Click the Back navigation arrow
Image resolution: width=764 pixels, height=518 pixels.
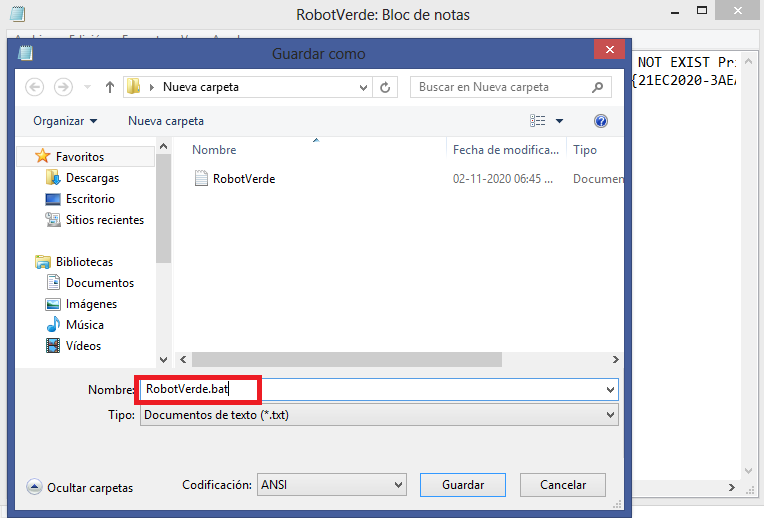click(x=35, y=87)
